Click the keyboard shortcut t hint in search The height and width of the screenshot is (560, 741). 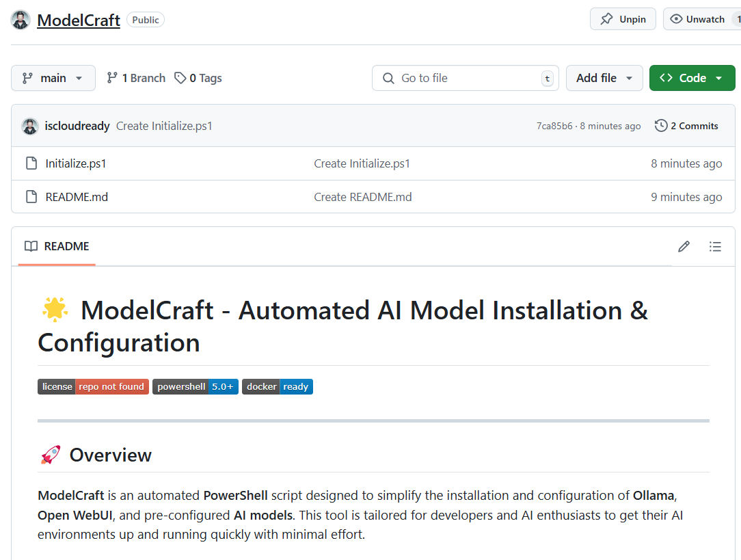click(x=548, y=79)
